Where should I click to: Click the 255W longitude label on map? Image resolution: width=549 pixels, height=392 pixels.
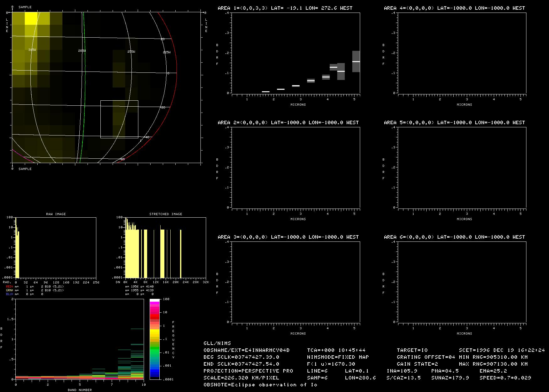coord(131,51)
